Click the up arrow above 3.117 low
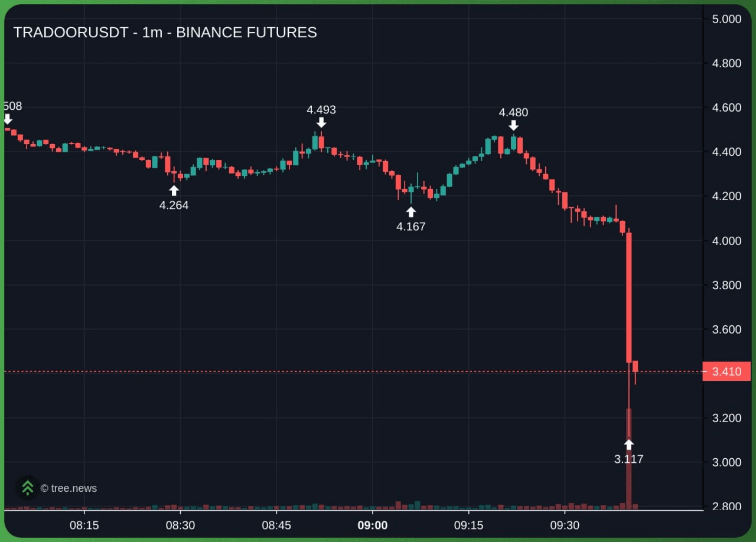This screenshot has height=542, width=756. 629,445
